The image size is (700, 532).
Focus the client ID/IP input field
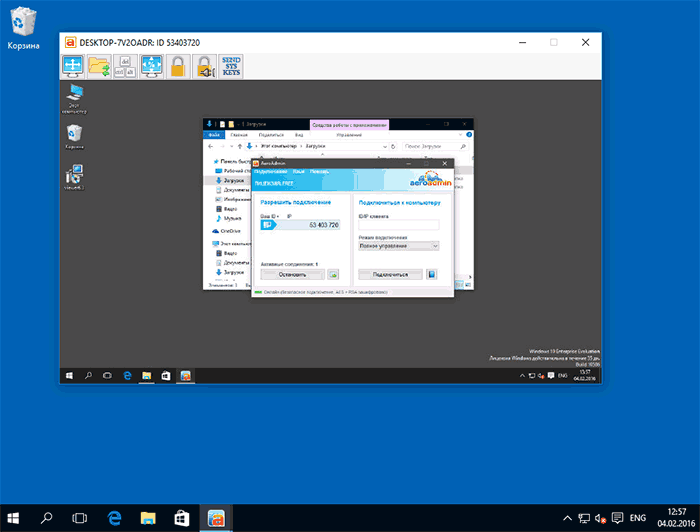(399, 224)
